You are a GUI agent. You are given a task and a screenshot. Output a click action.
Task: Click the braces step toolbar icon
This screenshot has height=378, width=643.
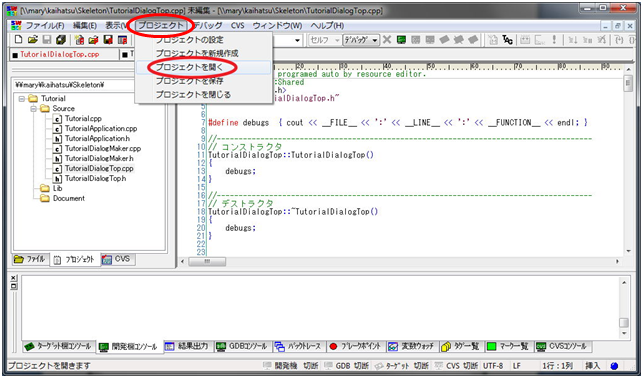click(x=620, y=39)
